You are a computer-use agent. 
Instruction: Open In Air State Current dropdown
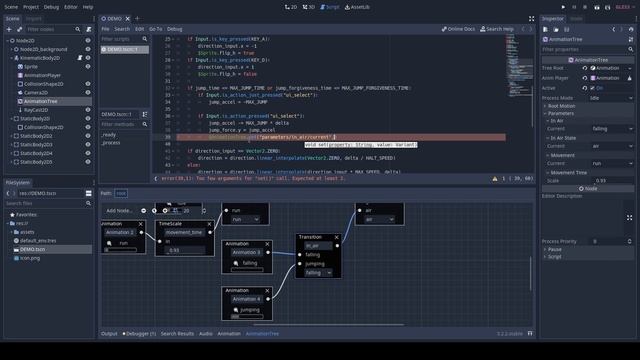[612, 146]
